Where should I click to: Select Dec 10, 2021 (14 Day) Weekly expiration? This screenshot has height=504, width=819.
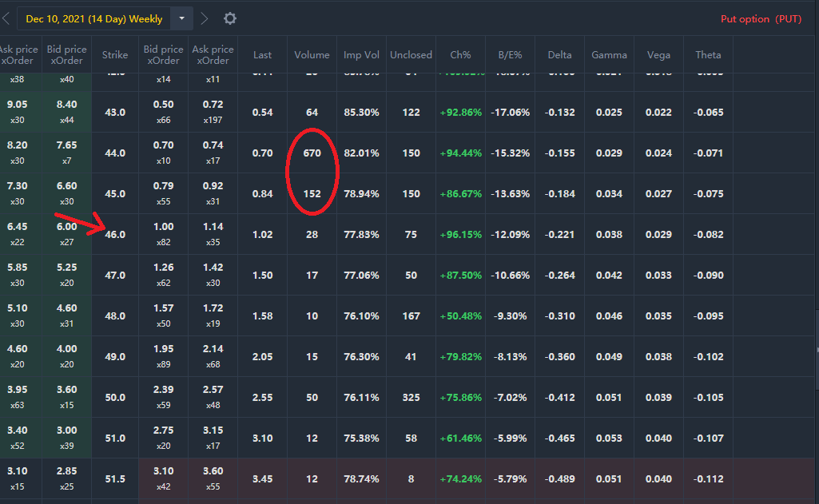tap(94, 19)
